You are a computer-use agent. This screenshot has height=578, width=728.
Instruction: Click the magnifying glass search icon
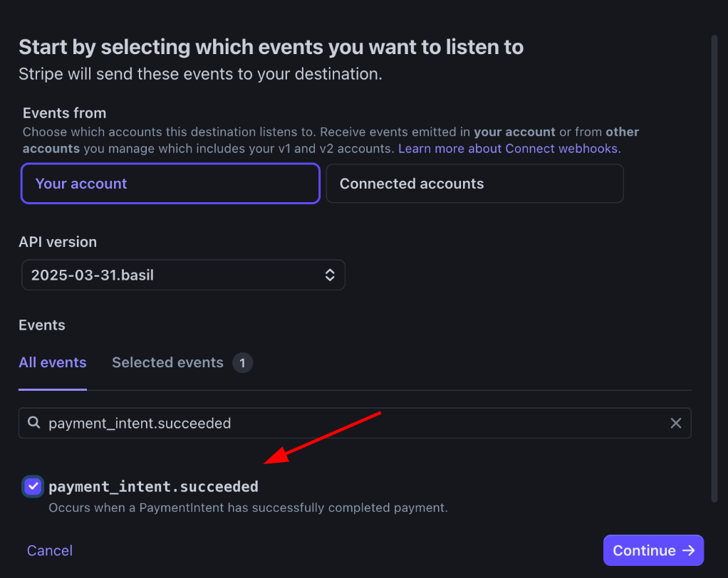pos(34,423)
